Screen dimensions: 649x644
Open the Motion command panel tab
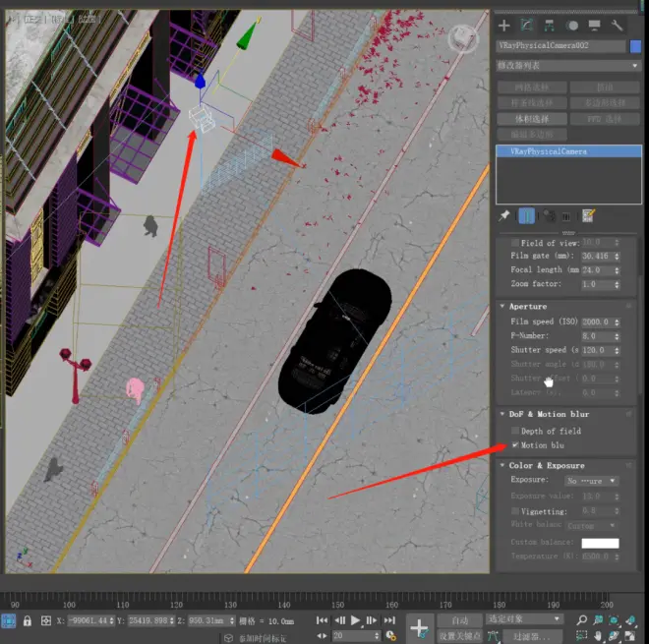click(572, 26)
